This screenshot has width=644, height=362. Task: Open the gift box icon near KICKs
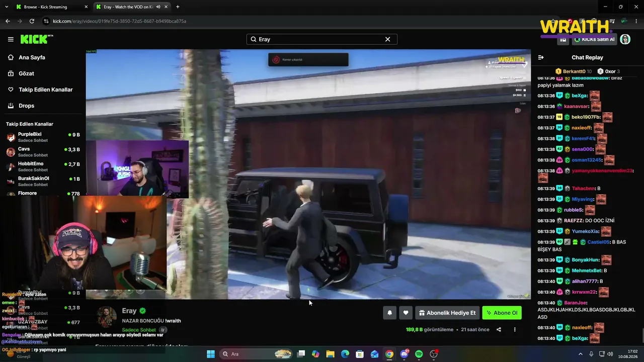point(563,39)
